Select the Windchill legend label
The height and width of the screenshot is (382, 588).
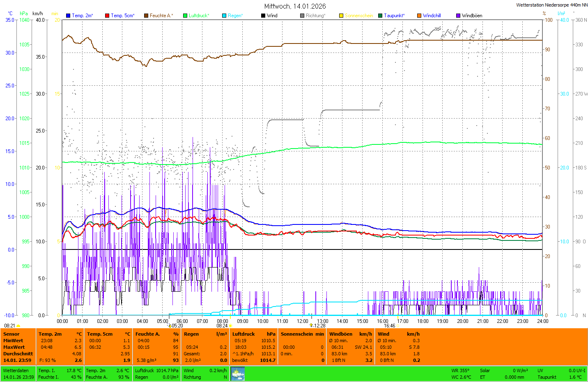coord(432,16)
